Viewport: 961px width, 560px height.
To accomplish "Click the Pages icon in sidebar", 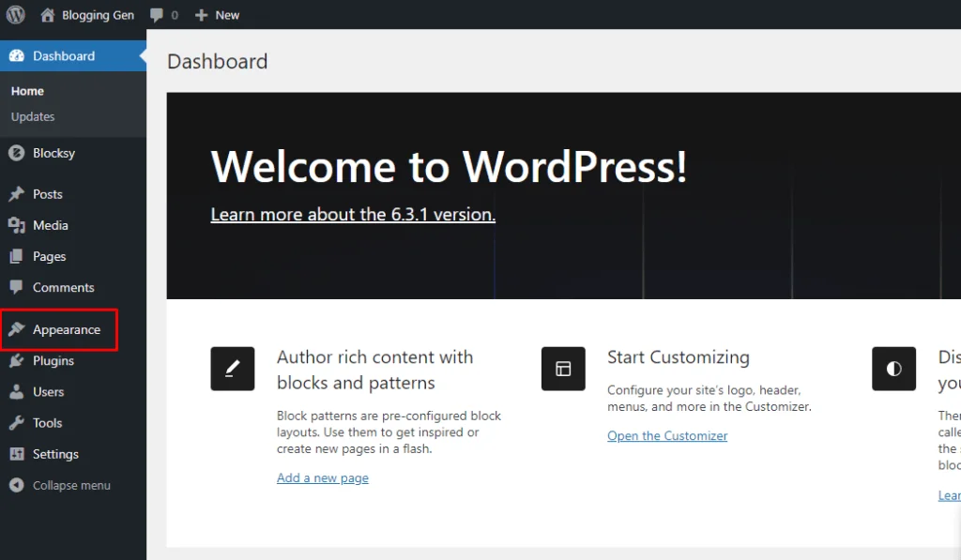I will [17, 256].
